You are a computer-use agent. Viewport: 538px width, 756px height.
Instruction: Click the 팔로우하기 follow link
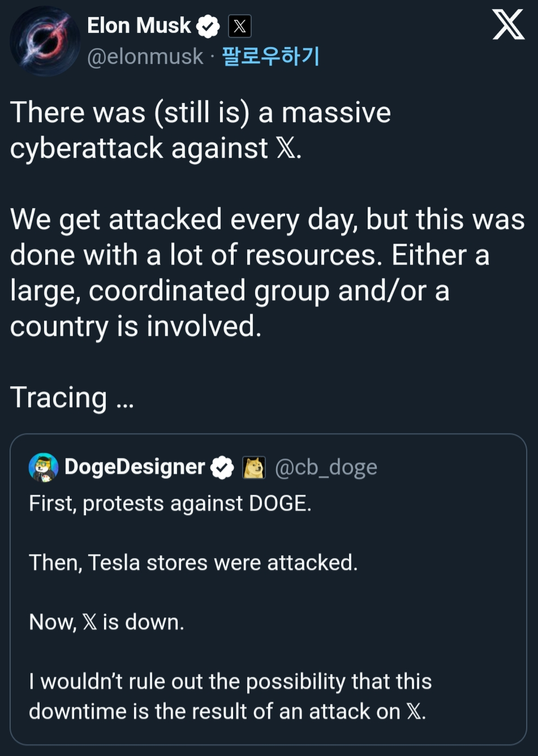(x=270, y=56)
